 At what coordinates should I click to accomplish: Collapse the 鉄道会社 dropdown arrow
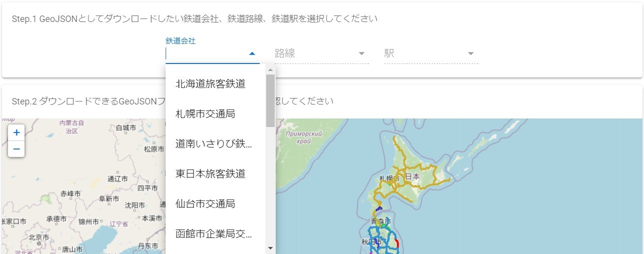tap(252, 53)
